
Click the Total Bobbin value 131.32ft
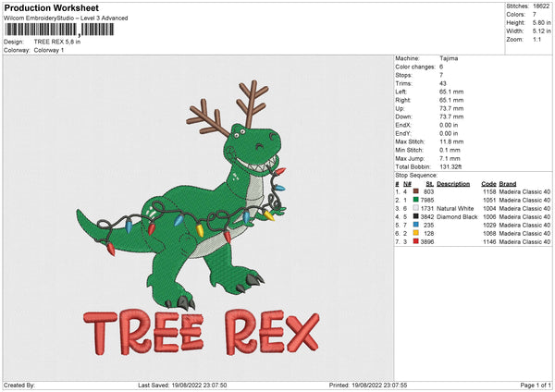[450, 166]
